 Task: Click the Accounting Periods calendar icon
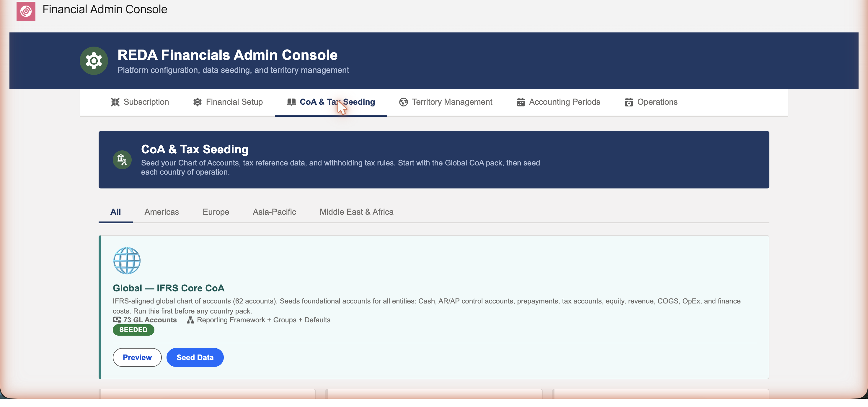click(521, 102)
